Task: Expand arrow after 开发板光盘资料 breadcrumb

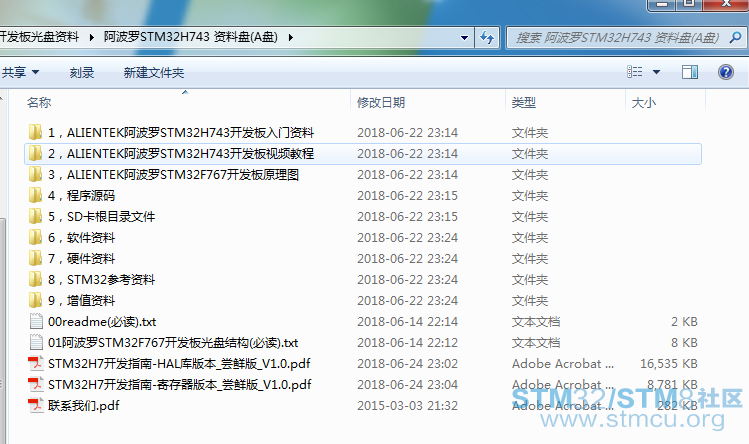Action: (91, 37)
